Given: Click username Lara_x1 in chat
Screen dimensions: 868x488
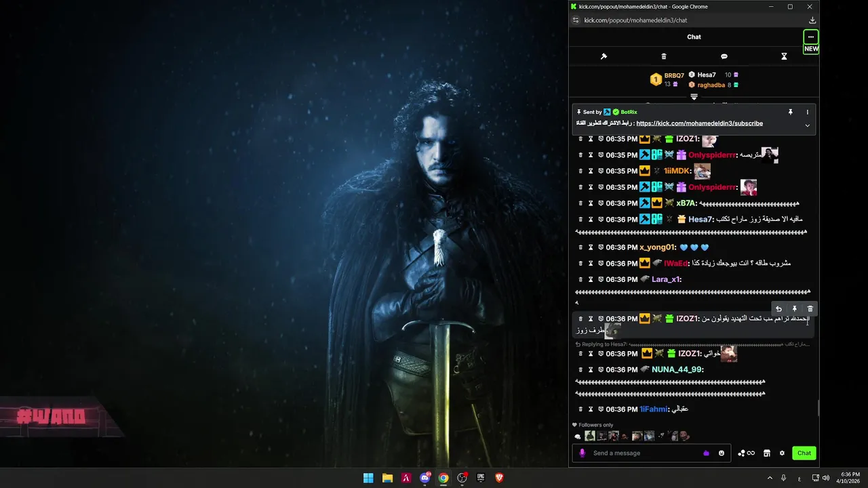Looking at the screenshot, I should (667, 279).
